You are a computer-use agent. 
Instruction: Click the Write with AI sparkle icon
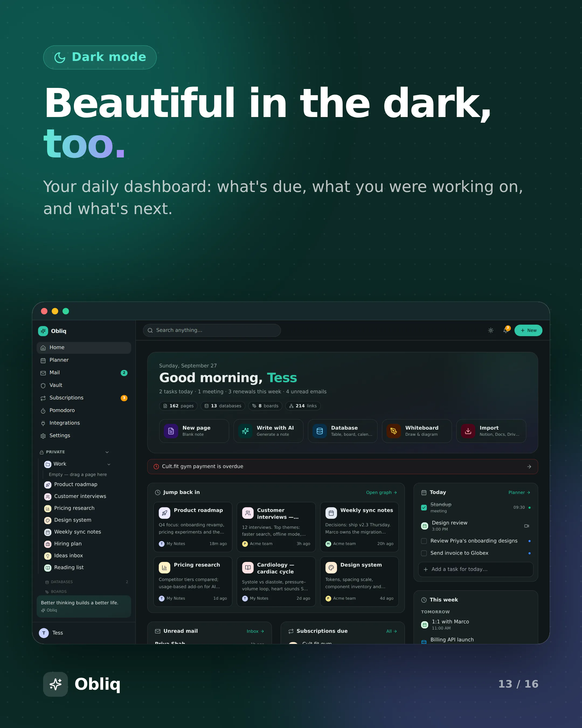(x=245, y=431)
